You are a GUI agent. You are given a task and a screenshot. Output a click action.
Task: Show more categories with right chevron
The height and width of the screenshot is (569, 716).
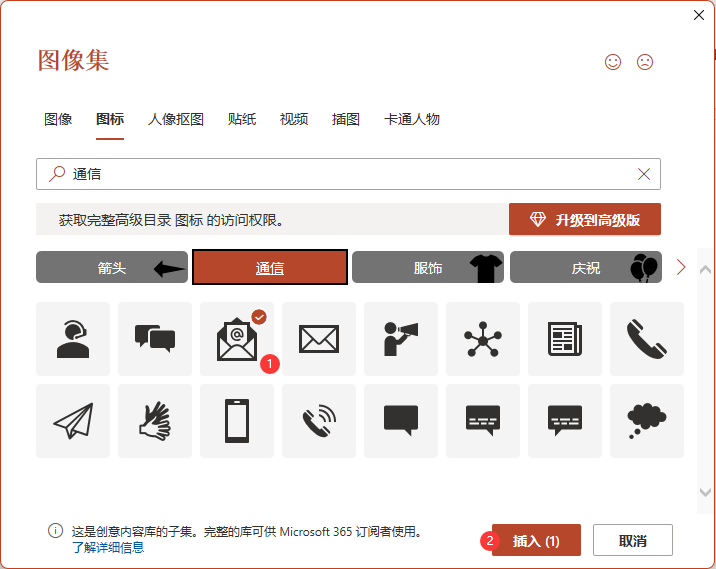pyautogui.click(x=681, y=267)
